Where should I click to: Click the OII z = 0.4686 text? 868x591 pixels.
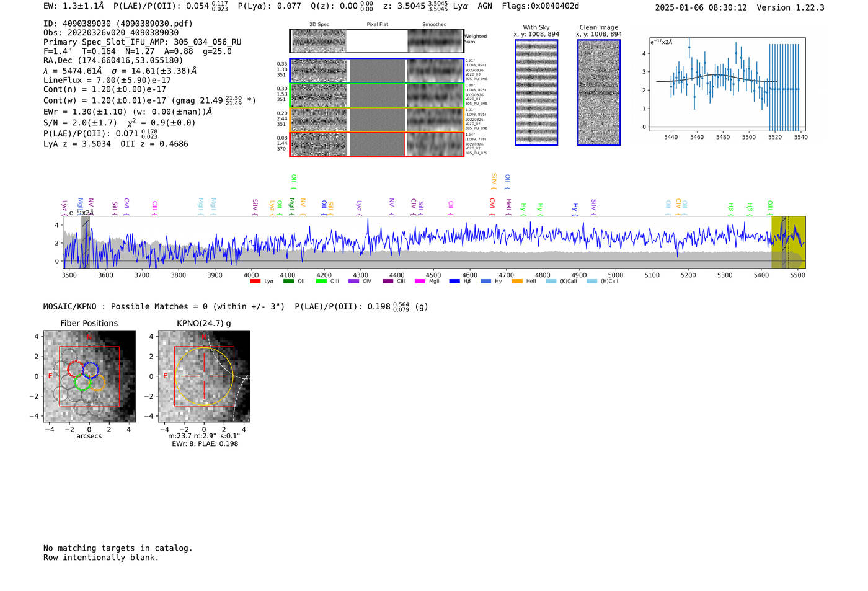[x=154, y=144]
